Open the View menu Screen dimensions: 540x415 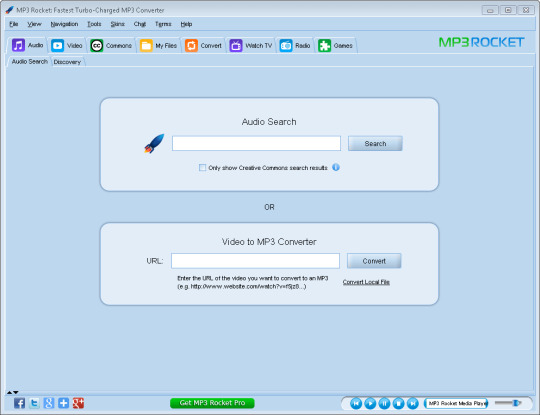[34, 24]
